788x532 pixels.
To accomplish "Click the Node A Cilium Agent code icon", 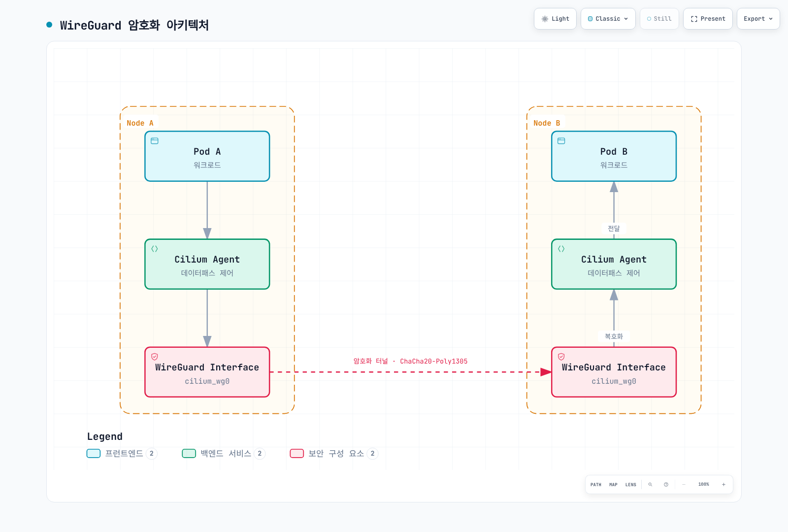I will tap(155, 249).
